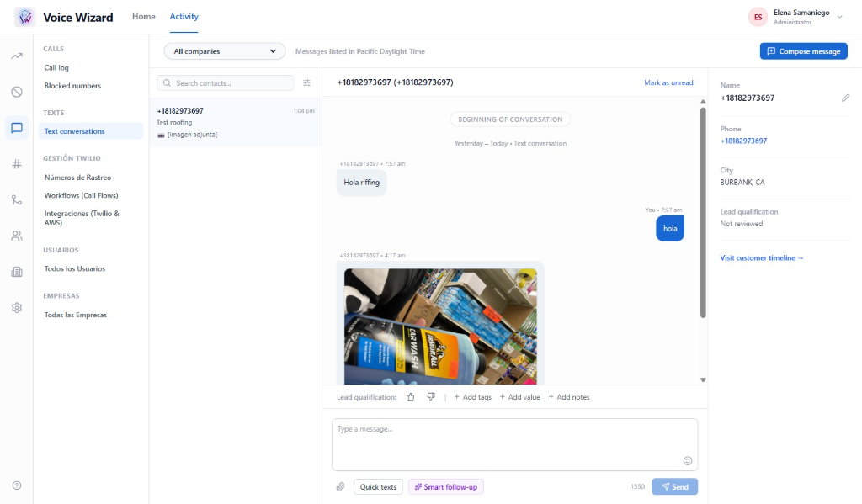This screenshot has width=862, height=504.
Task: Open the analytics trend icon in sidebar
Action: [x=17, y=56]
